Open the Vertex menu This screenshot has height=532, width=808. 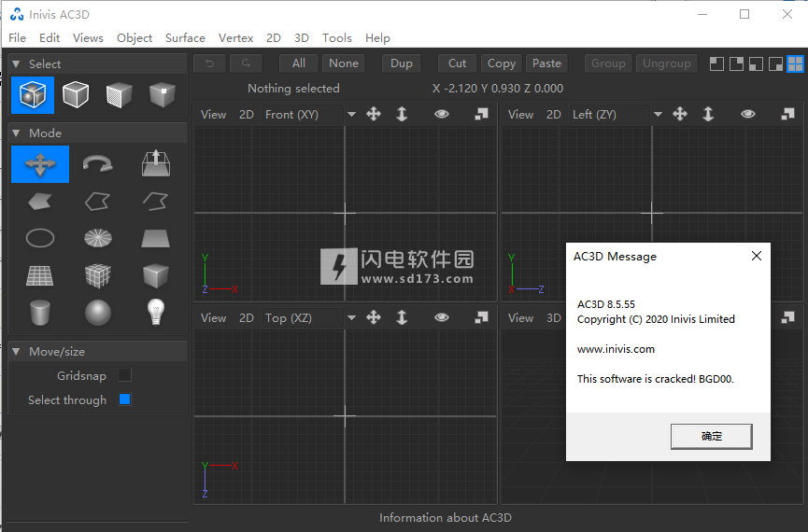point(235,38)
